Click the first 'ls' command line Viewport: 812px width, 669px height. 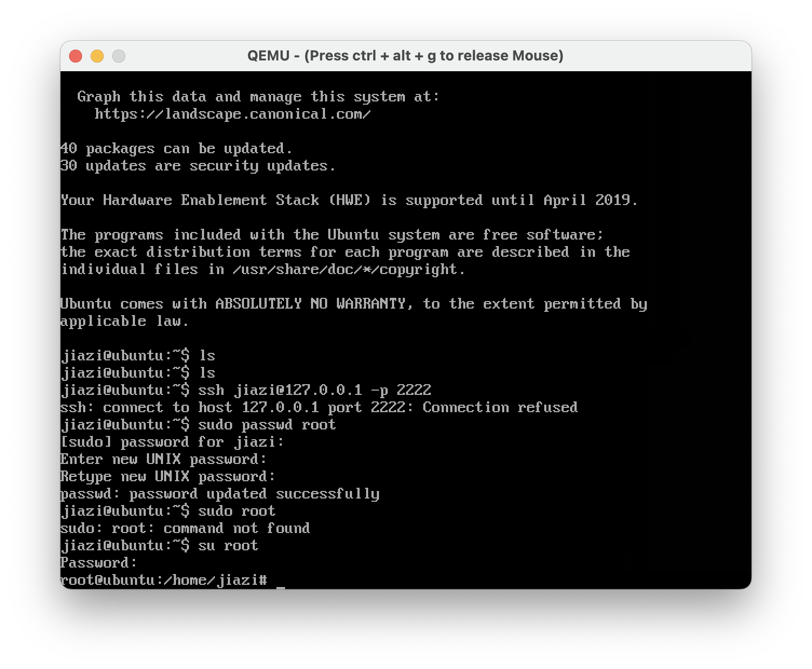(x=138, y=356)
